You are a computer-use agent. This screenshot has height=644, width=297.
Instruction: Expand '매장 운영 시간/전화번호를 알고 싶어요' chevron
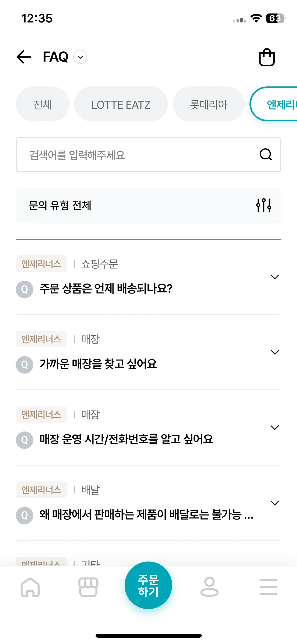pos(275,427)
